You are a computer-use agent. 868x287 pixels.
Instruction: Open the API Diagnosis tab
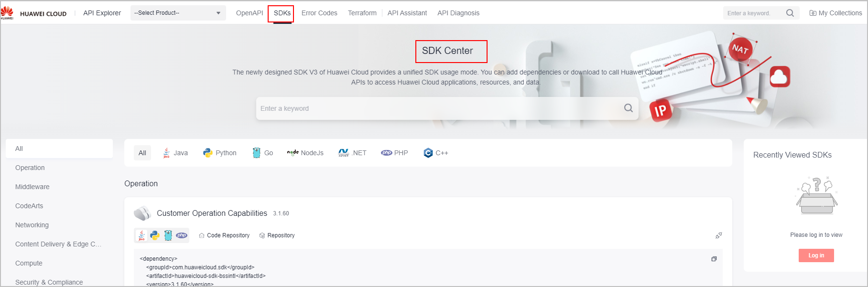point(458,13)
